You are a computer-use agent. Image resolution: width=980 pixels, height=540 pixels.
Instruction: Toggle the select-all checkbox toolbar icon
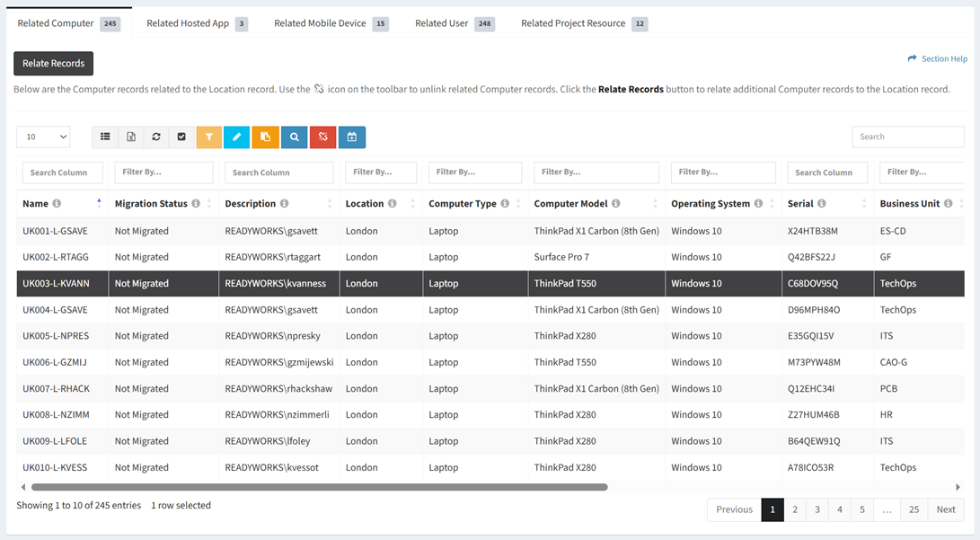tap(181, 137)
